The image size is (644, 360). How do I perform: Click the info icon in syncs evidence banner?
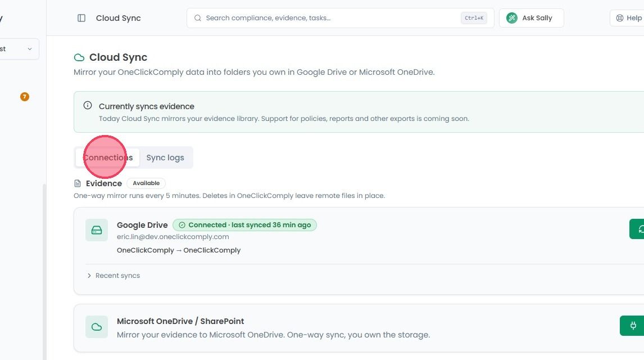point(88,105)
